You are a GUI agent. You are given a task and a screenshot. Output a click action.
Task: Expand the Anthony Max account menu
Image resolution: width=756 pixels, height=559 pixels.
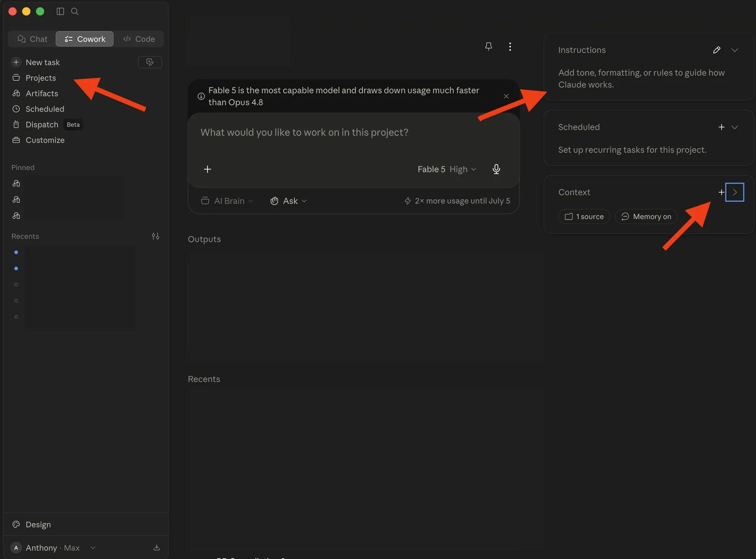[53, 548]
